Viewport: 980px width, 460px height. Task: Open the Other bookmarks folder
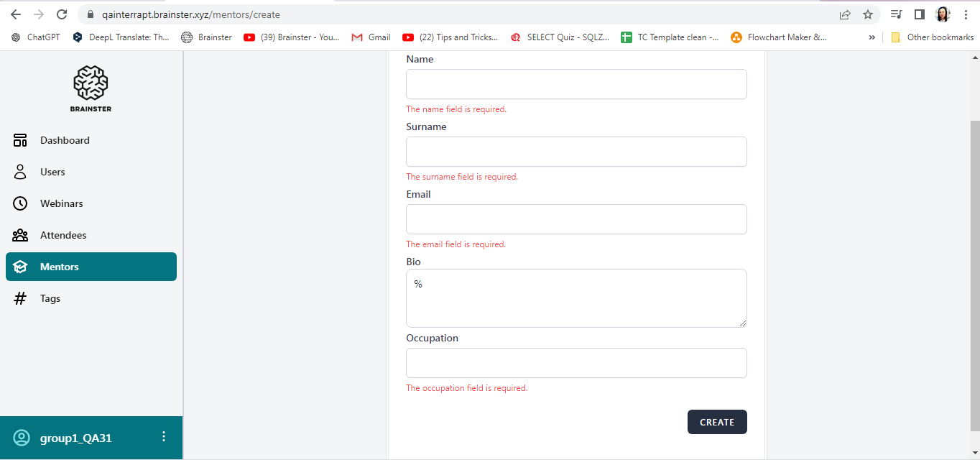coord(933,37)
